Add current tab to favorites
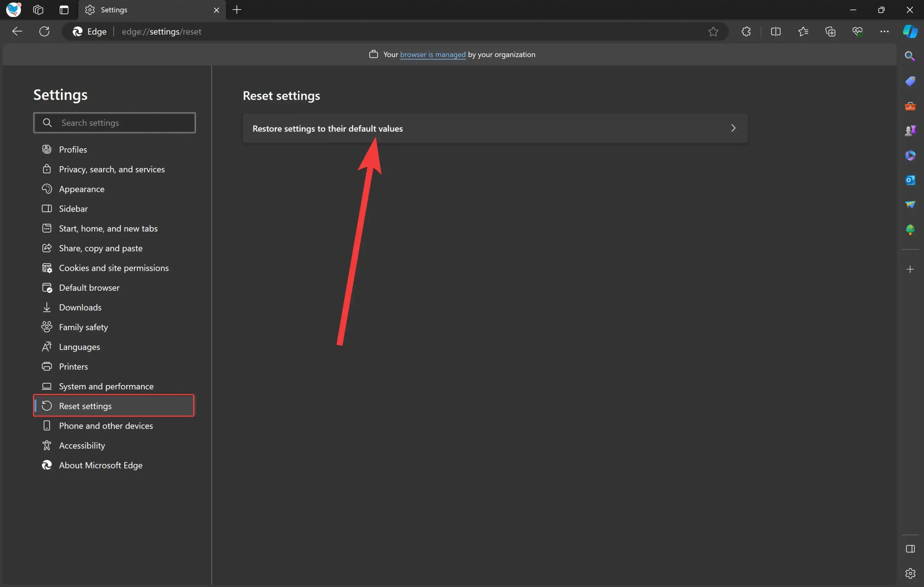924x587 pixels. pyautogui.click(x=712, y=31)
